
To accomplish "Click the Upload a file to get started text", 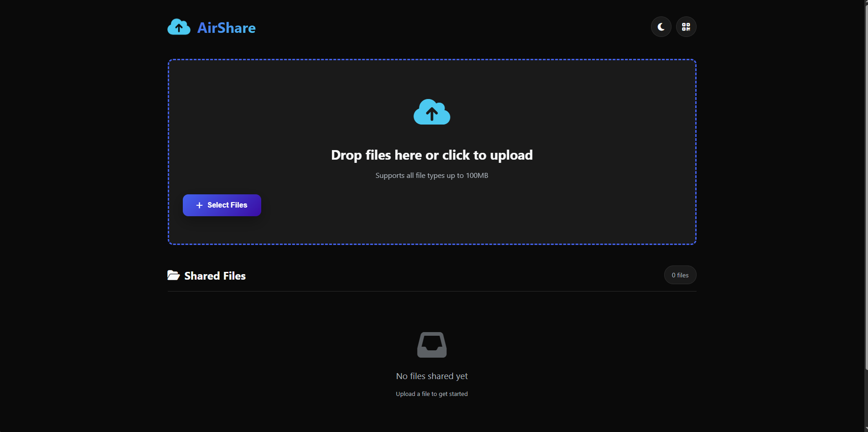I will tap(431, 393).
